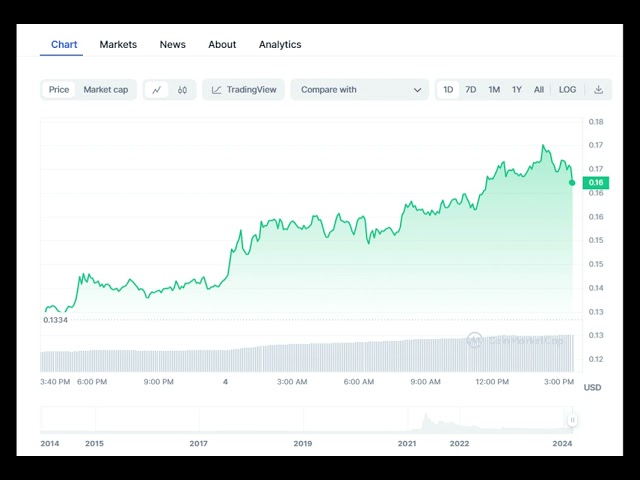640x480 pixels.
Task: Switch to line chart view icon
Action: [x=157, y=90]
